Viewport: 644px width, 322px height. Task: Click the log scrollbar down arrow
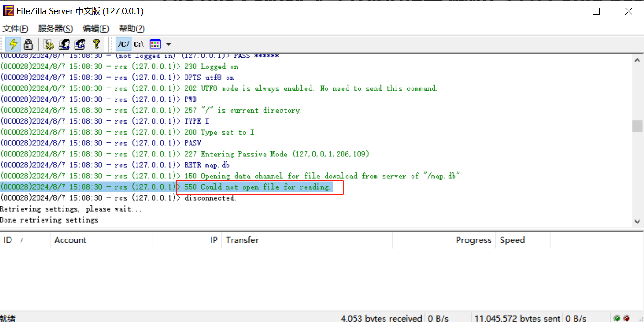pyautogui.click(x=637, y=221)
